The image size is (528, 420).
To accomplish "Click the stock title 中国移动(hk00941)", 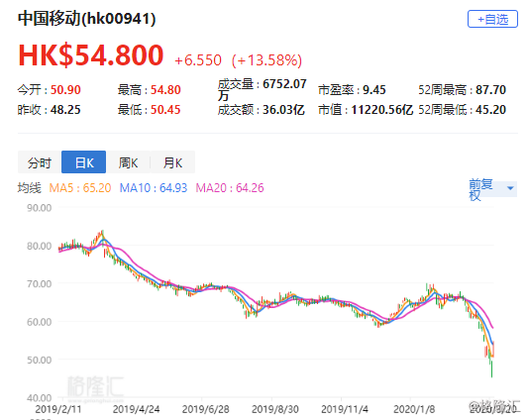I will [86, 19].
